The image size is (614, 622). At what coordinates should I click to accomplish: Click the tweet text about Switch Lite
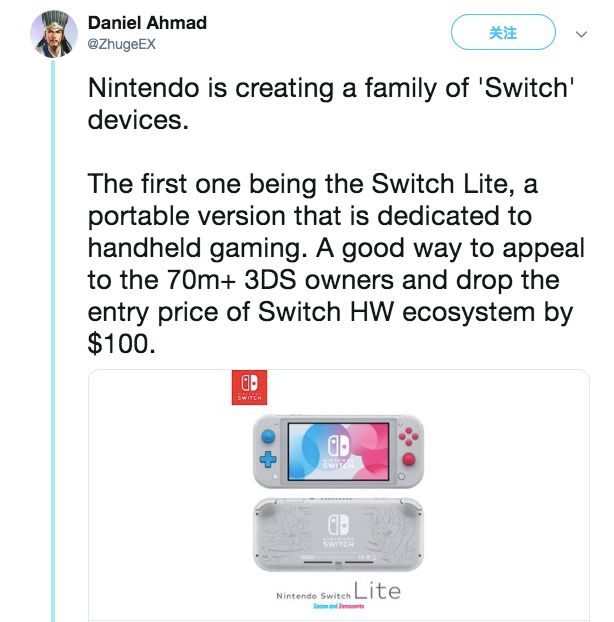[336, 263]
